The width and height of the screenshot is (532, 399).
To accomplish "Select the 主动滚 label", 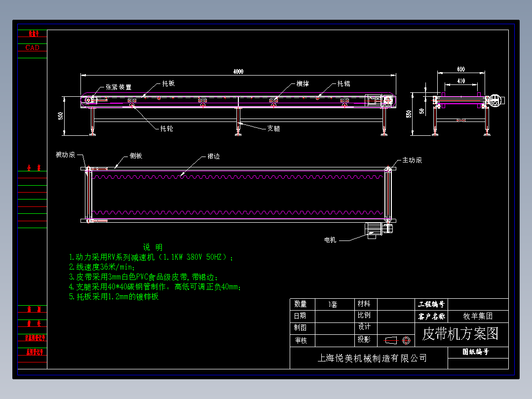I will tap(412, 160).
